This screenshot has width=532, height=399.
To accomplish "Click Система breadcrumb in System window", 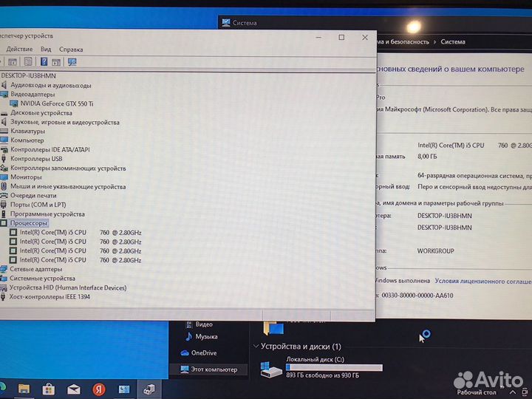I will point(453,41).
